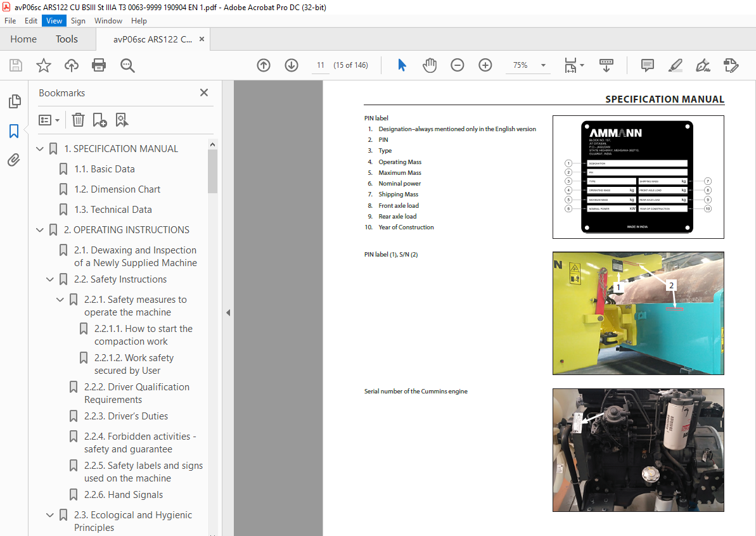Screen dimensions: 756x536
Task: Open the Attachments paperclip panel
Action: tap(14, 160)
